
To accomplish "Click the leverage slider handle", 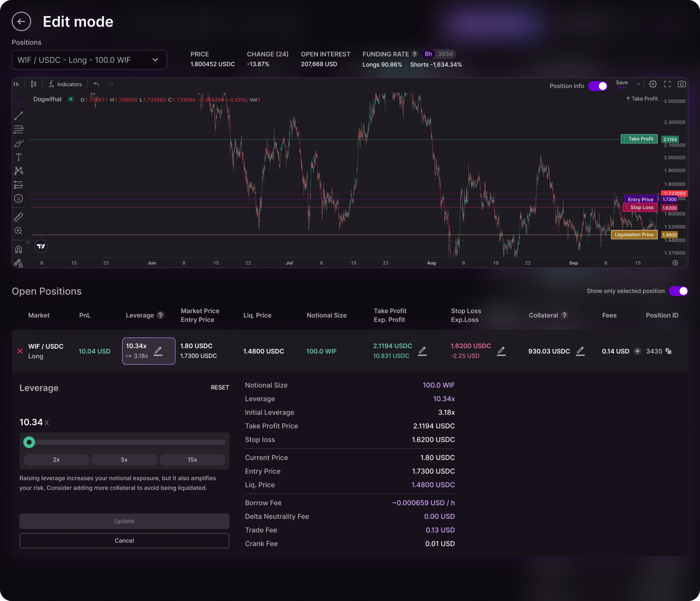I will pyautogui.click(x=29, y=442).
